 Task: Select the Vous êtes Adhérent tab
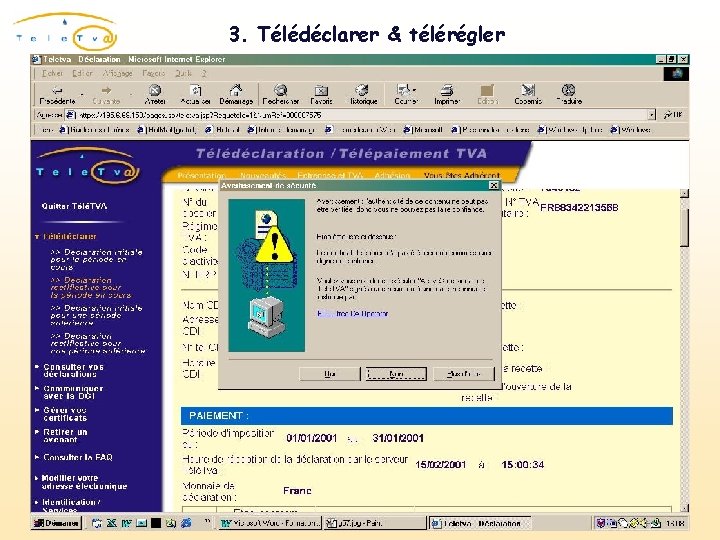461,175
